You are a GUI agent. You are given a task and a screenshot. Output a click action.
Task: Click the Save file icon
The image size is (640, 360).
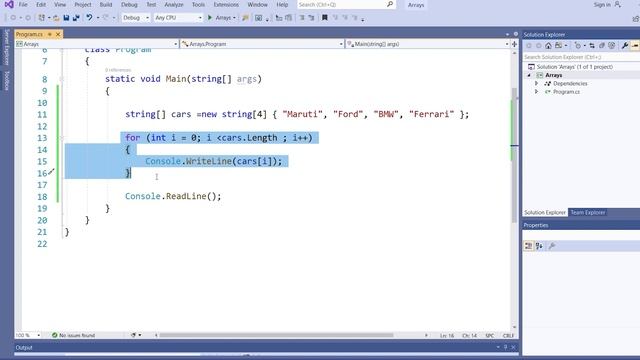click(x=66, y=18)
